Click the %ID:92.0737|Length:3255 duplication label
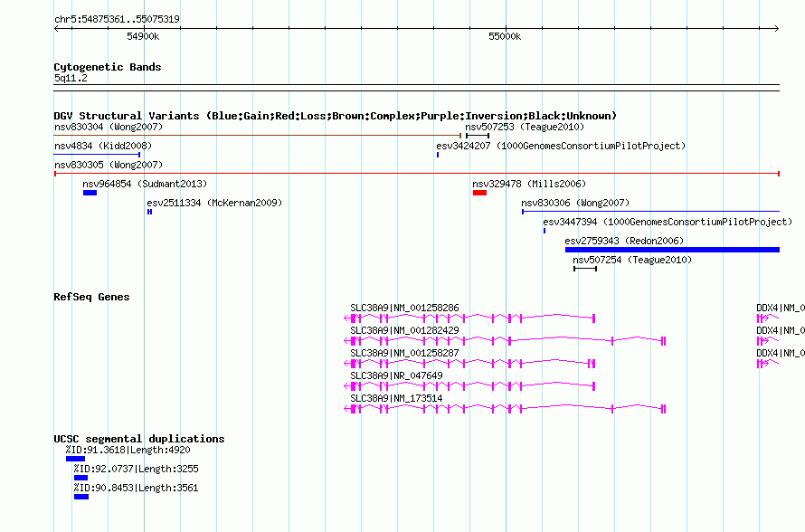The width and height of the screenshot is (805, 532). pyautogui.click(x=136, y=470)
